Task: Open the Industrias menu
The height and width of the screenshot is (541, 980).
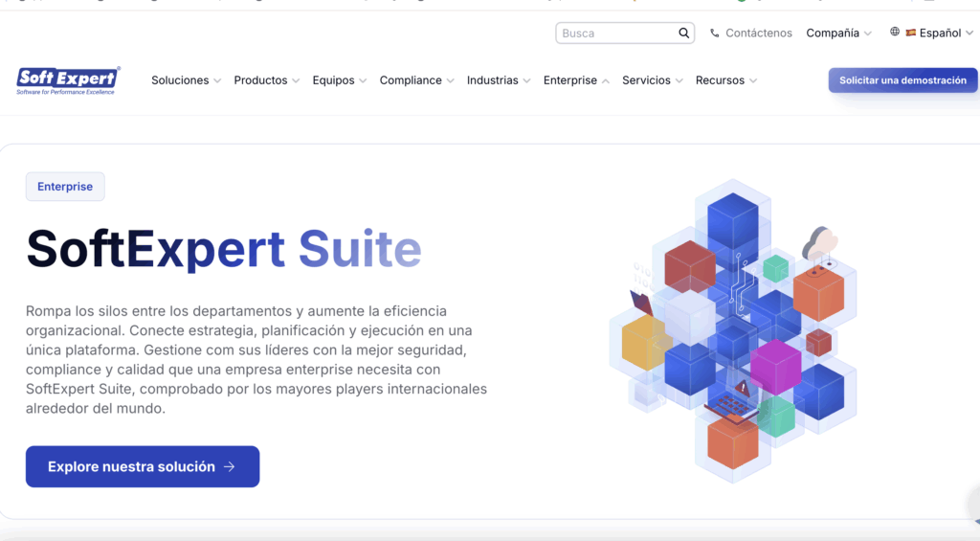Action: tap(499, 80)
